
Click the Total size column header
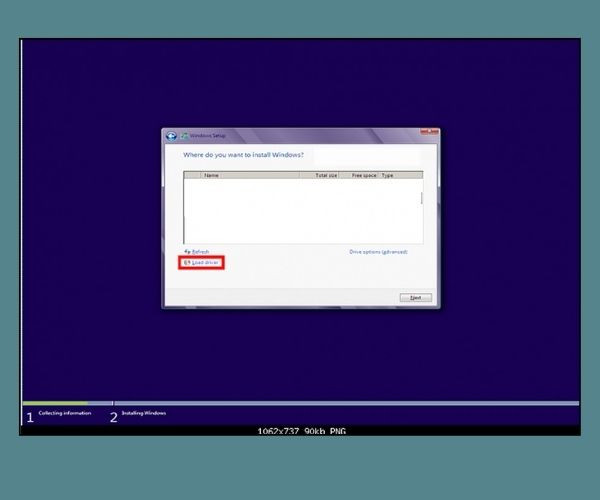[x=319, y=175]
